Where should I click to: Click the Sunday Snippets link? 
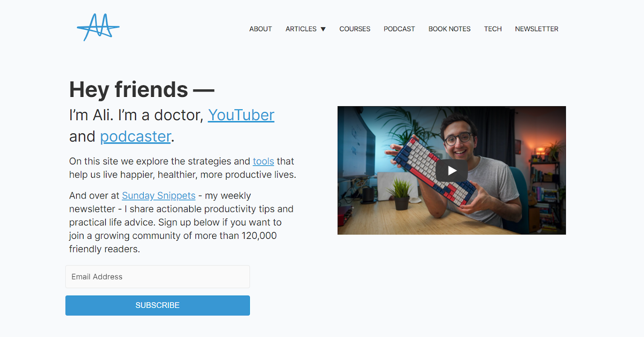pos(159,195)
